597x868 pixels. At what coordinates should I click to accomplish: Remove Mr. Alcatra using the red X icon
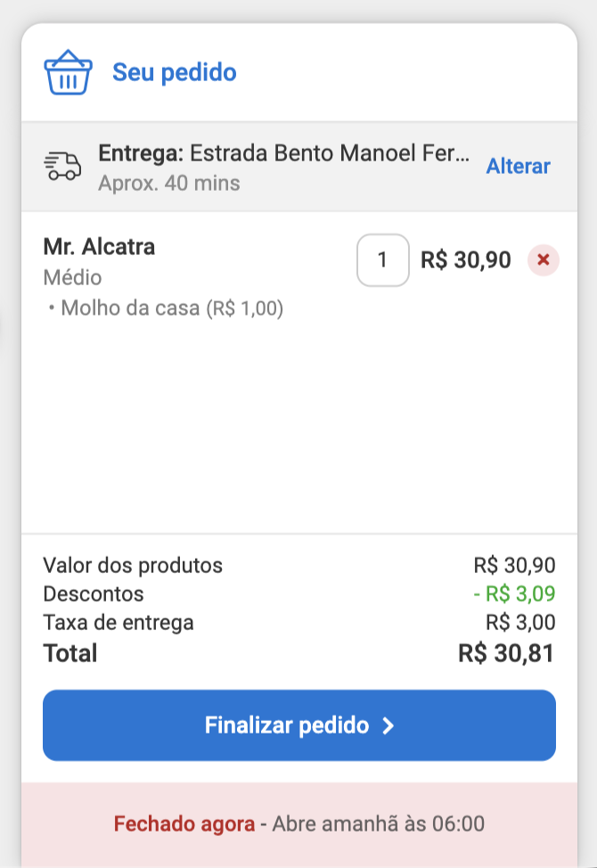click(x=543, y=260)
